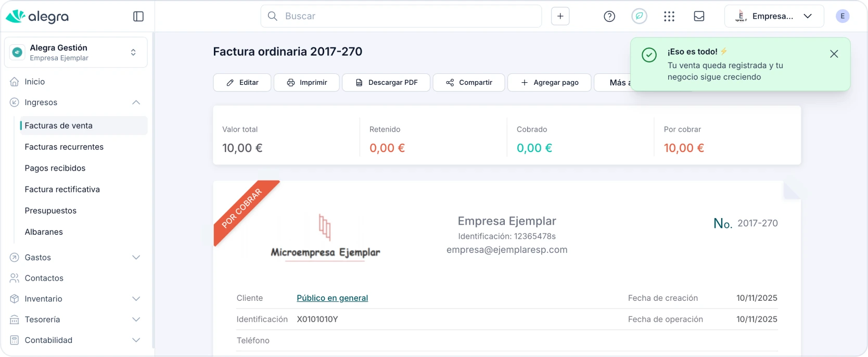868x357 pixels.
Task: Click the Ingresos sidebar icon
Action: (x=15, y=103)
